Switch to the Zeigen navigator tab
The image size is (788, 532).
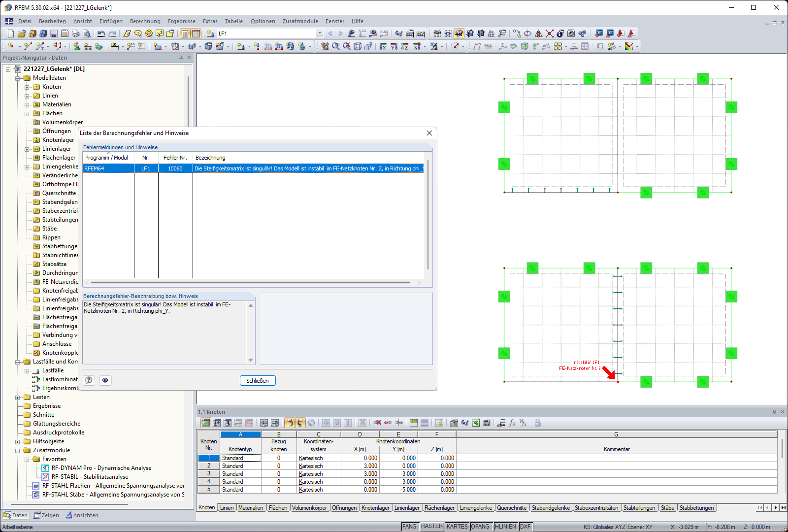pos(46,515)
